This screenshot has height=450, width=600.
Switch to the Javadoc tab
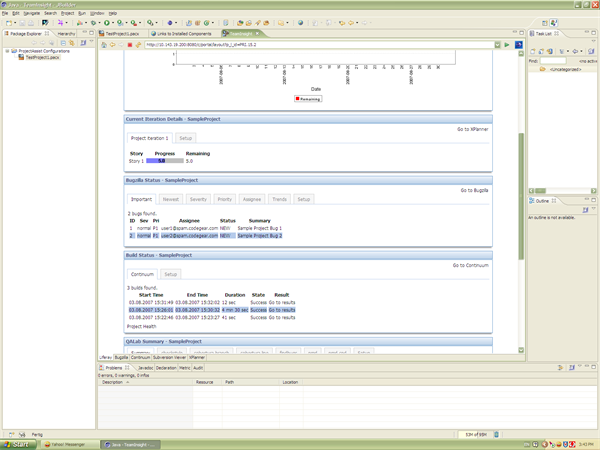click(x=145, y=368)
